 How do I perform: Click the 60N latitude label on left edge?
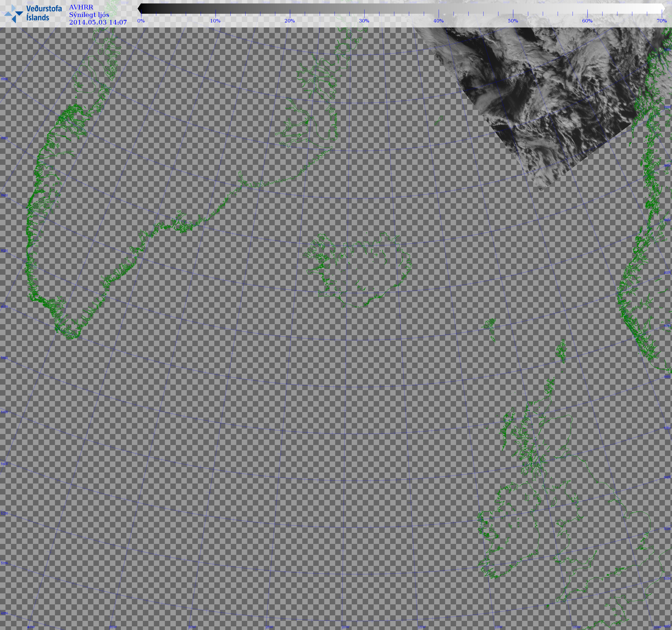(x=4, y=307)
